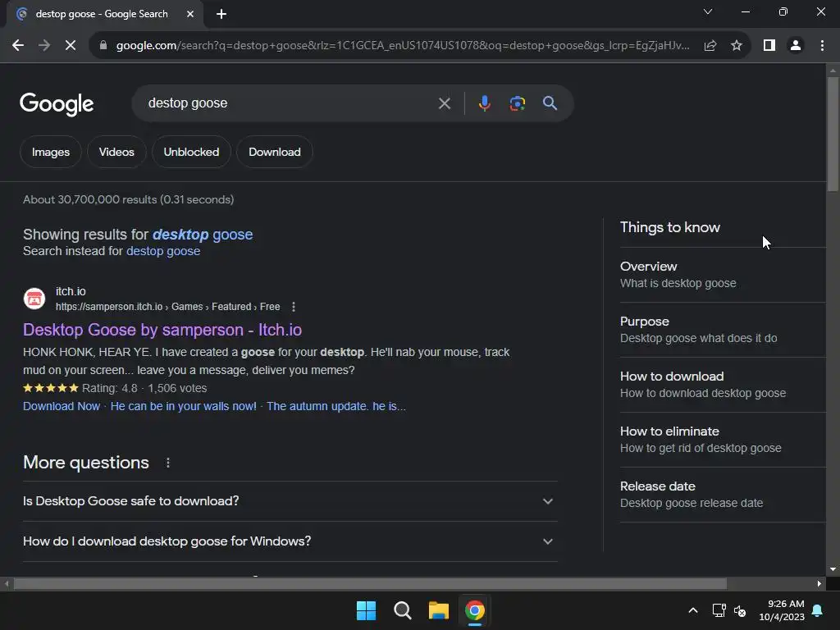Screen dimensions: 840x630
Task: Close the destop goose search tab
Action: pyautogui.click(x=190, y=14)
